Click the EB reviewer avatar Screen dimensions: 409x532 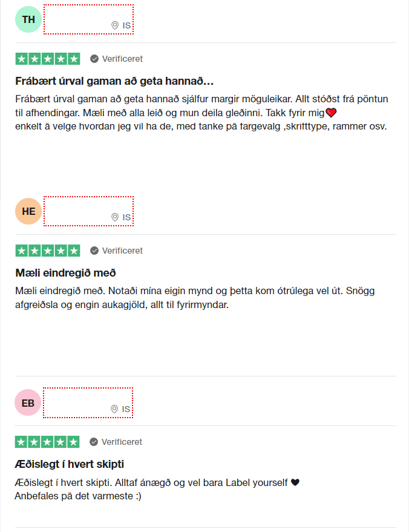pos(28,402)
